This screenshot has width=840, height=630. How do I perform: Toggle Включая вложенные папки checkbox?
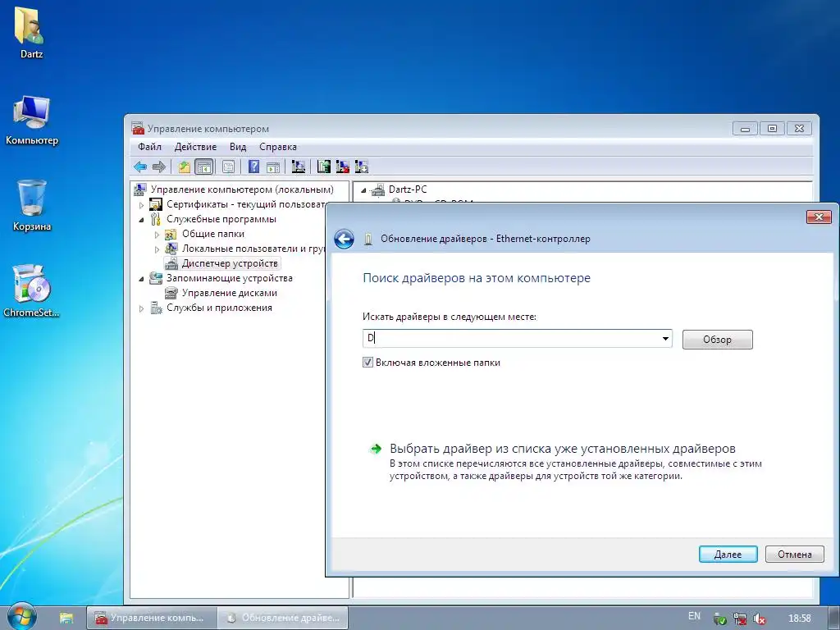pyautogui.click(x=367, y=363)
